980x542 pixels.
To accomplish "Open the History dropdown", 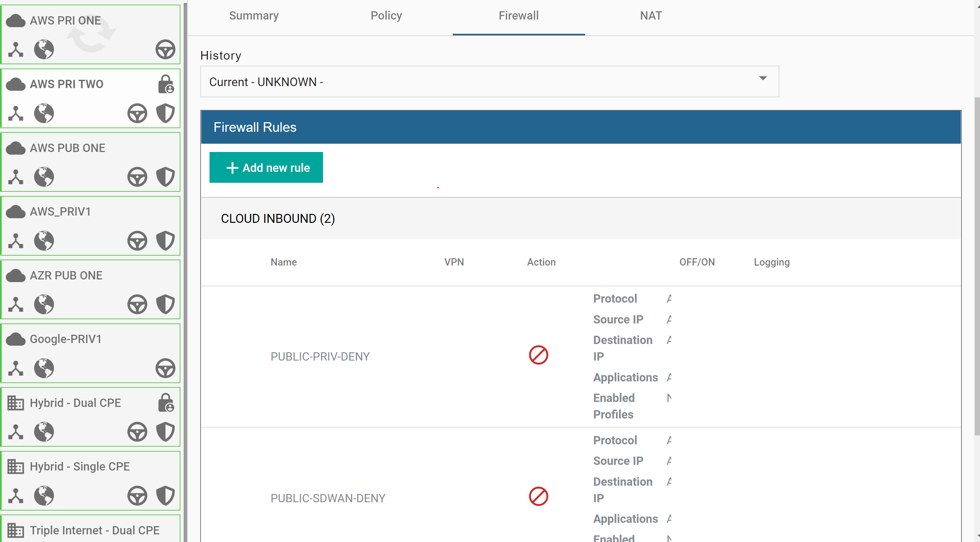I will click(490, 81).
